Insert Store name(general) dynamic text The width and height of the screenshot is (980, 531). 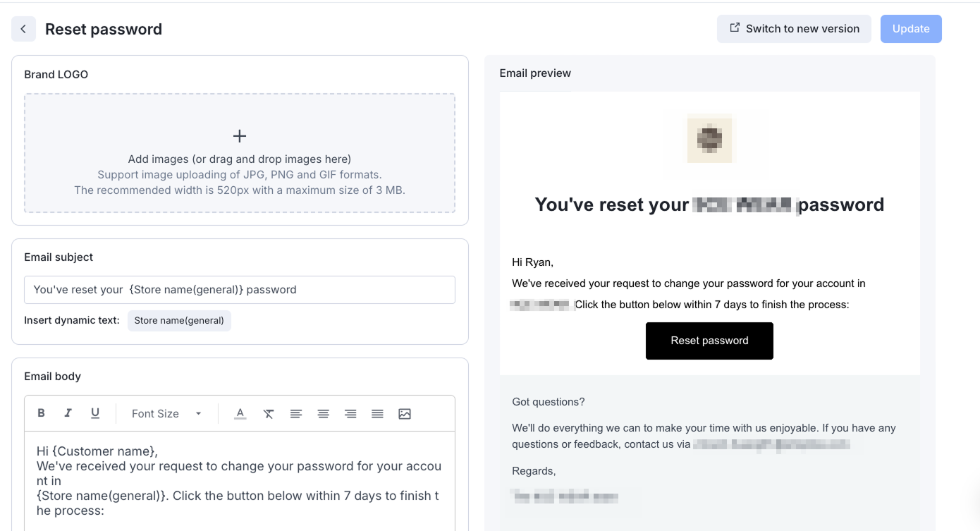point(179,321)
